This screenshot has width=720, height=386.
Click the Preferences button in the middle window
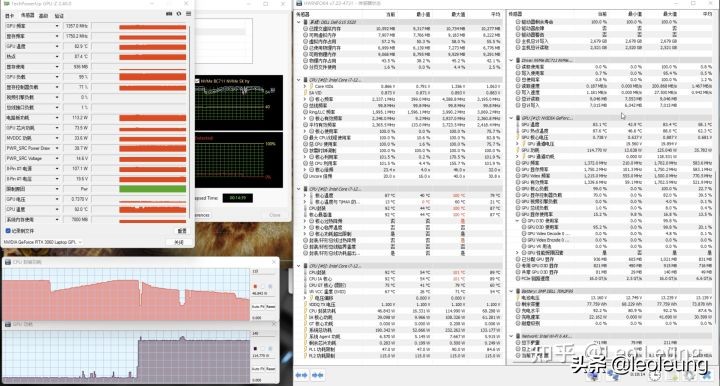click(201, 215)
